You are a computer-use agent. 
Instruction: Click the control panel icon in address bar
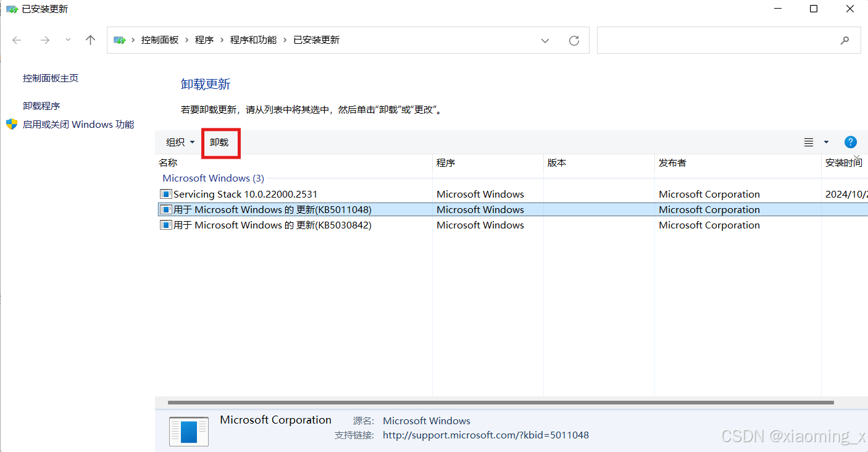tap(120, 40)
